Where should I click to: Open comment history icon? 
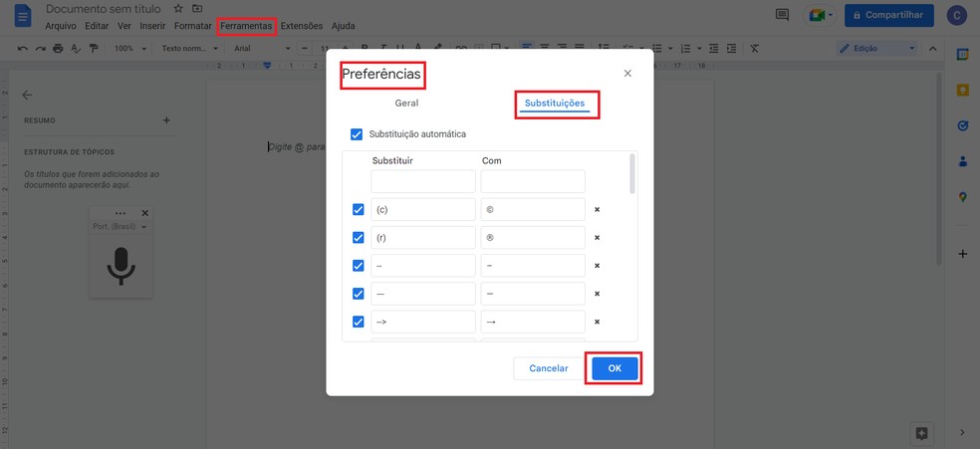[782, 15]
